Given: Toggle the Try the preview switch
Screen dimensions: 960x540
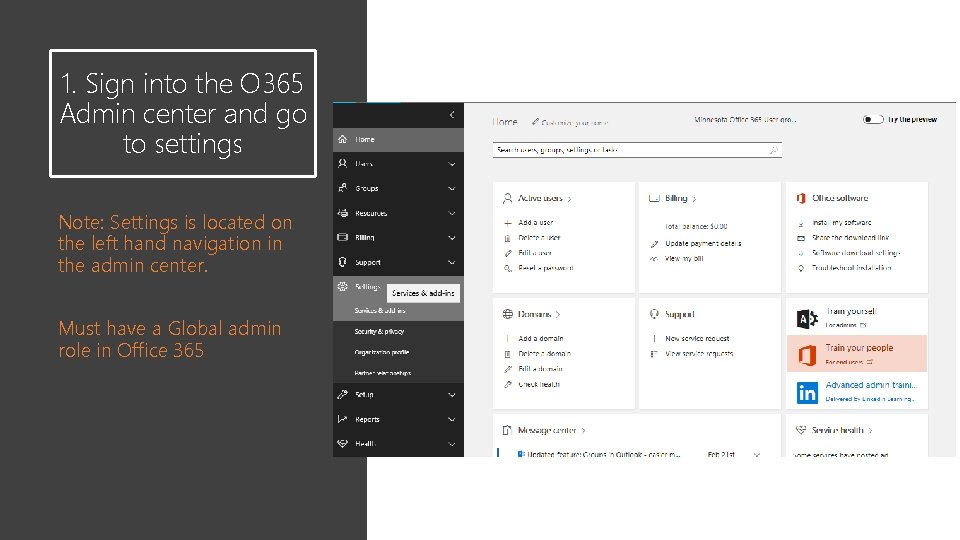Looking at the screenshot, I should coord(872,119).
